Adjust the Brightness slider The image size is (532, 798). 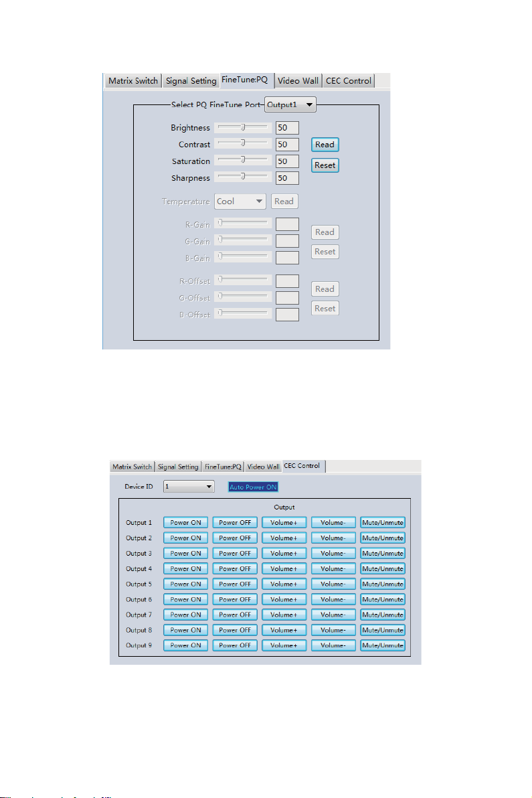243,127
